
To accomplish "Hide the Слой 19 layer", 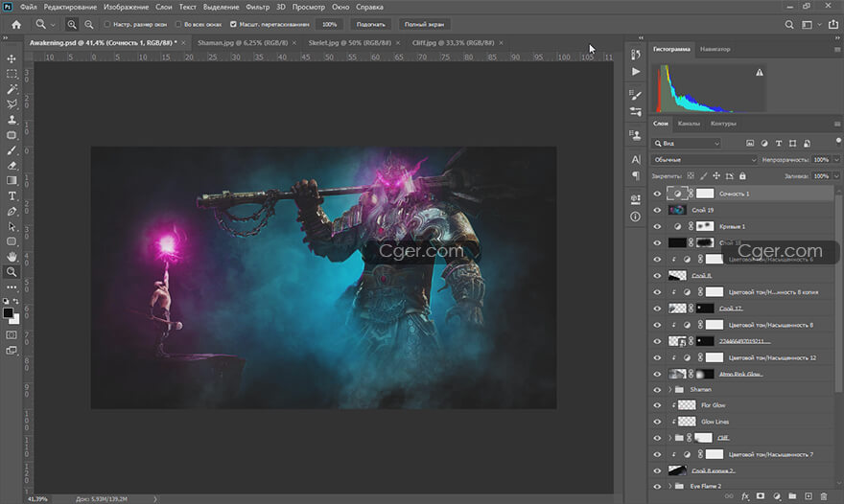I will [657, 210].
